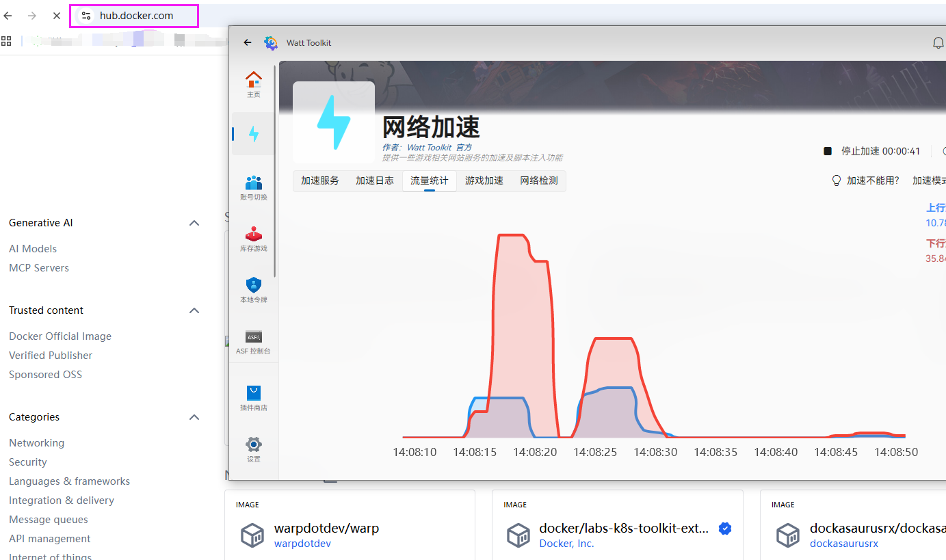
Task: Select Languages & frameworks category
Action: point(69,481)
